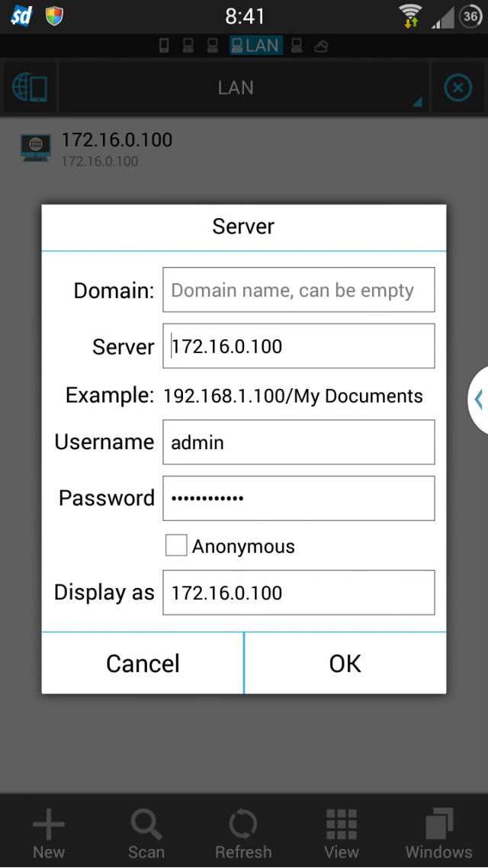Open computer tab right after LAN tab
The image size is (488, 868).
(297, 46)
